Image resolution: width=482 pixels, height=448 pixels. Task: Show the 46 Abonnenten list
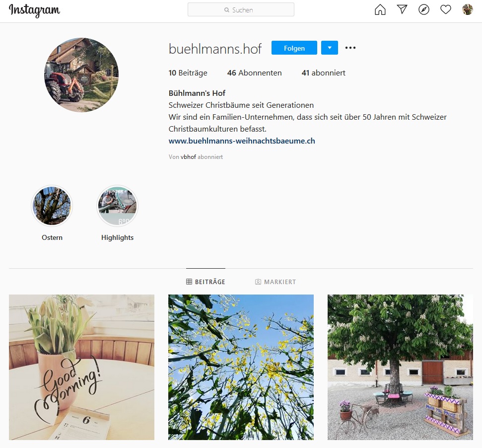(x=254, y=73)
